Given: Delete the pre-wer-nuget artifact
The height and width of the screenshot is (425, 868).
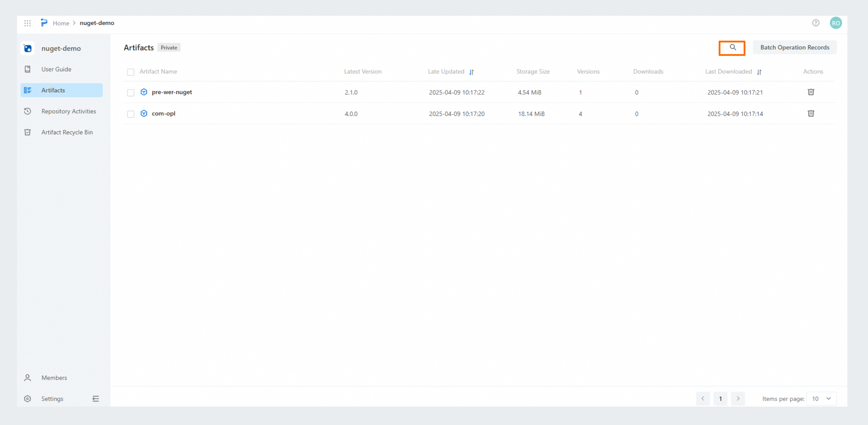Looking at the screenshot, I should pos(811,92).
